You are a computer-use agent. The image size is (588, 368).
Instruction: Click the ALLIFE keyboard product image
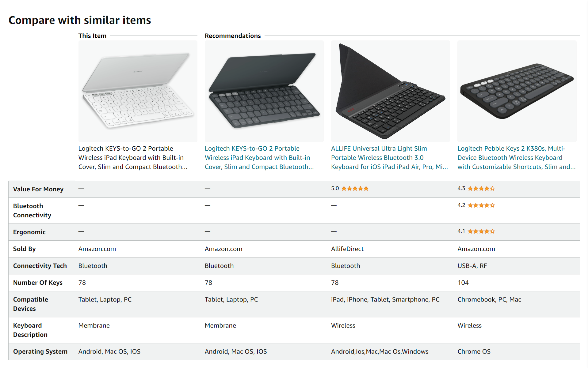coord(390,91)
